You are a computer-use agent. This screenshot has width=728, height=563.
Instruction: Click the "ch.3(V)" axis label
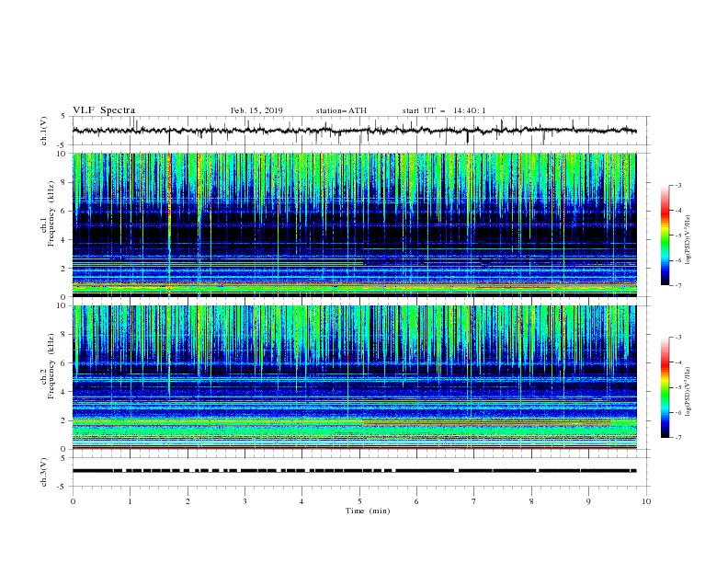point(44,473)
